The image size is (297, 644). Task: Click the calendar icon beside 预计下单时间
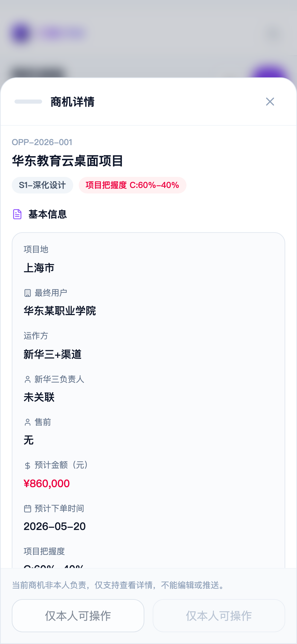coord(27,509)
